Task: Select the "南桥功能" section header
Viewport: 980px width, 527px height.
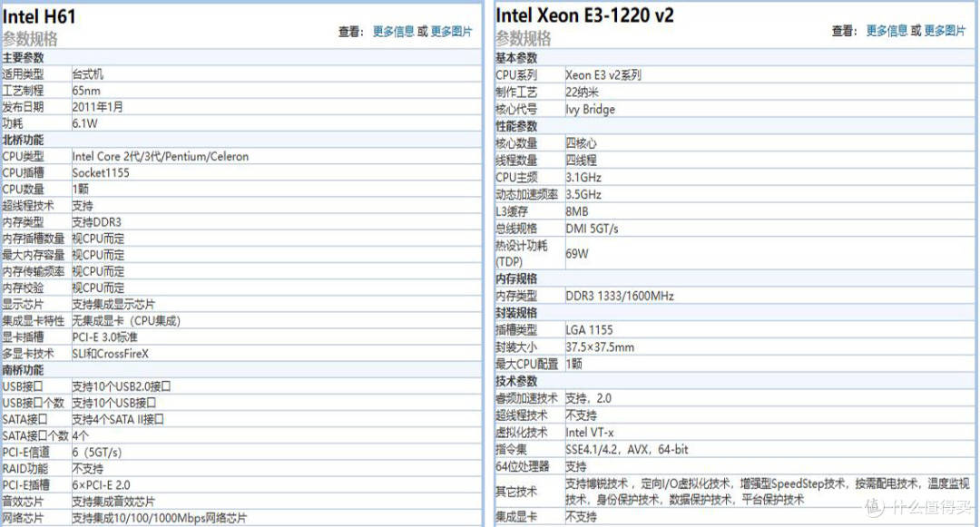Action: (x=23, y=370)
